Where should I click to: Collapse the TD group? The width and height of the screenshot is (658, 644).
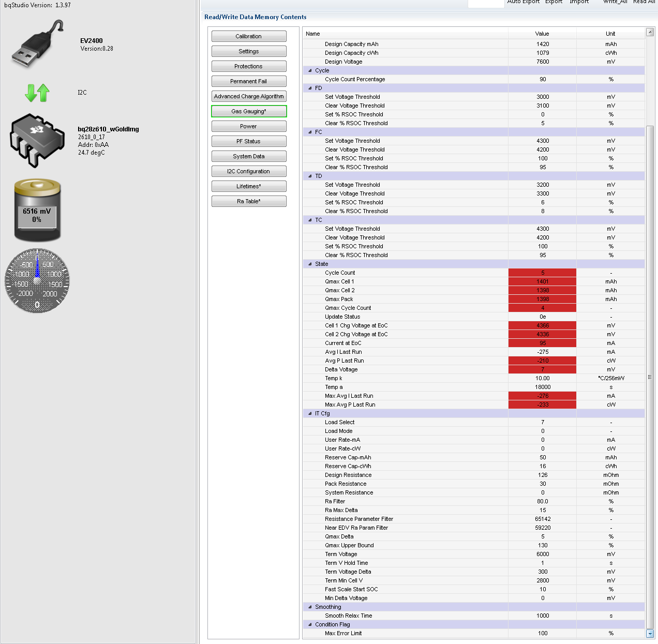click(310, 176)
